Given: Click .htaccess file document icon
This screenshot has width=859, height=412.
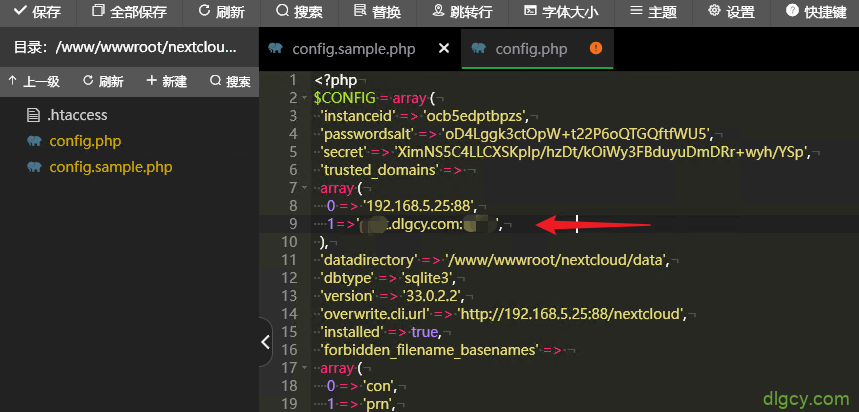Looking at the screenshot, I should click(x=34, y=115).
